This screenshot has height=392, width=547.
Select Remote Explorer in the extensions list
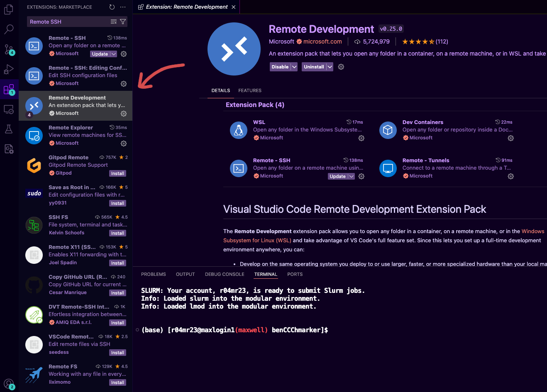coord(76,136)
